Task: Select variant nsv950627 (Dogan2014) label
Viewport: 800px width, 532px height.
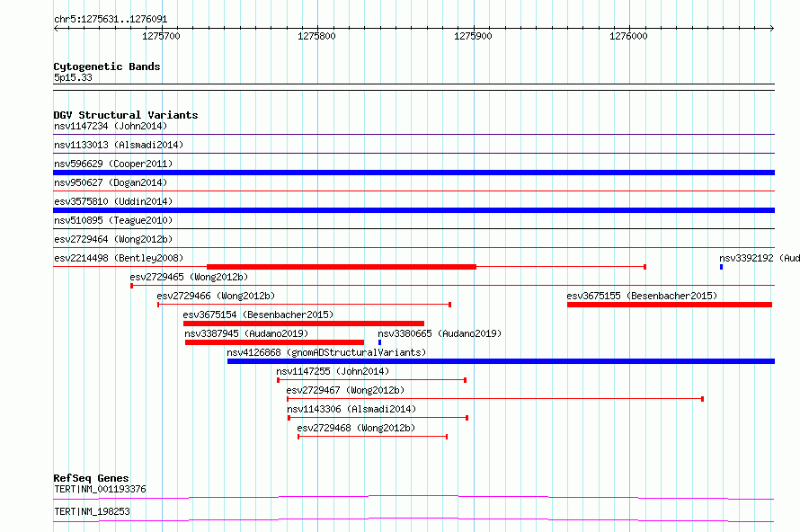Action: tap(111, 182)
